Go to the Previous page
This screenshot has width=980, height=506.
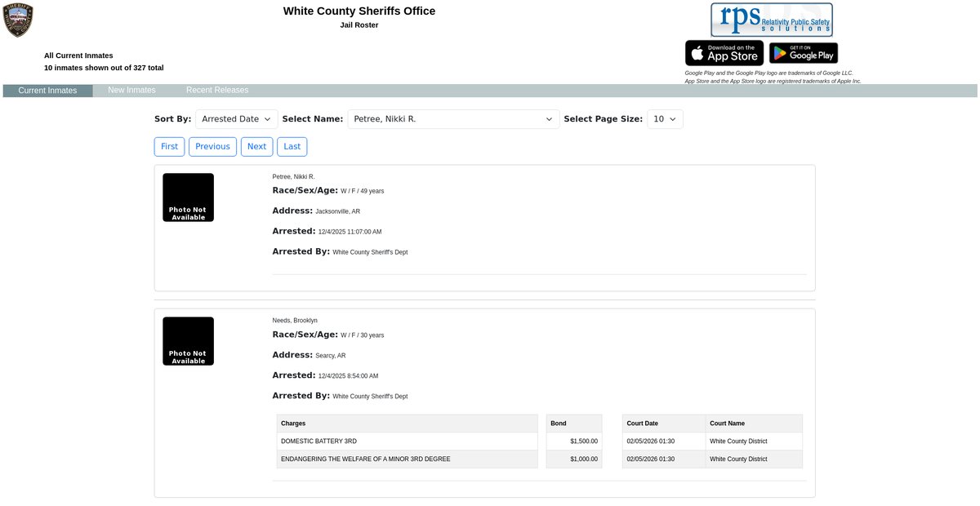(x=212, y=147)
